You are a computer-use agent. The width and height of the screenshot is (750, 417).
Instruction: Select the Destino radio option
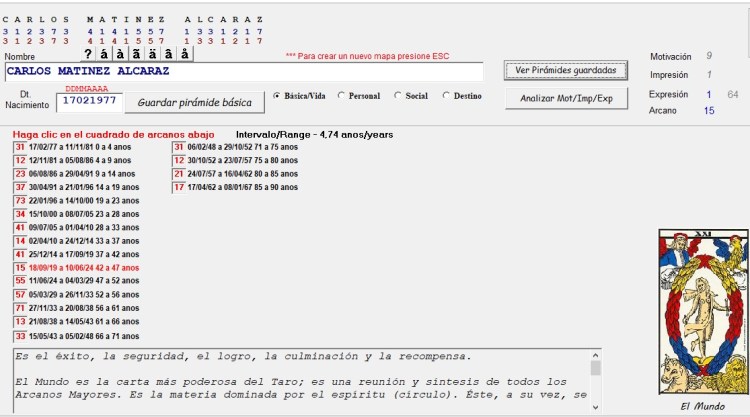[446, 96]
